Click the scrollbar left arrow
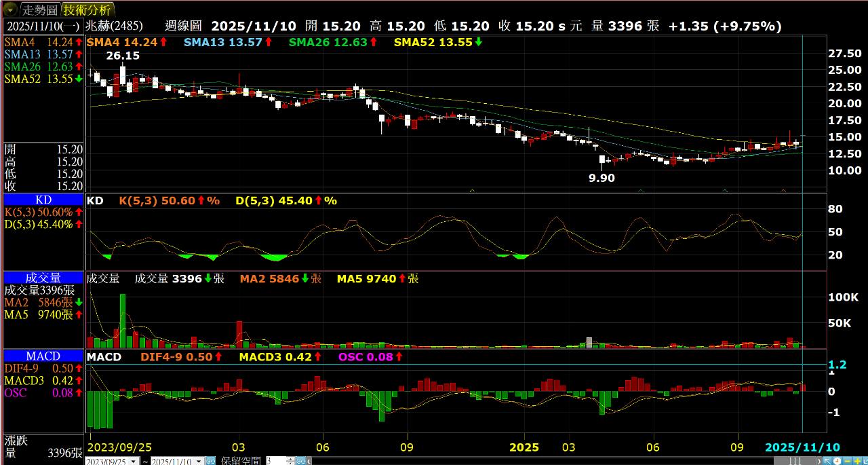This screenshot has height=465, width=868. coord(309,461)
